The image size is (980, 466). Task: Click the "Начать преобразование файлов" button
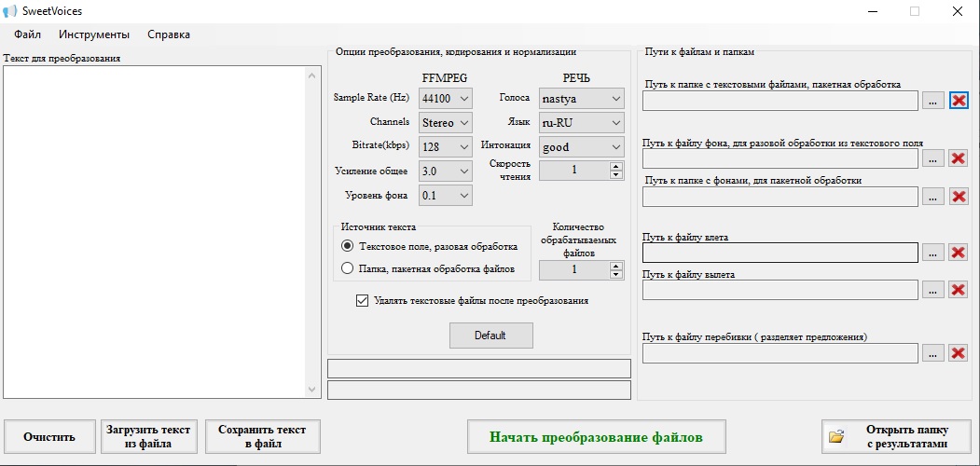click(596, 436)
